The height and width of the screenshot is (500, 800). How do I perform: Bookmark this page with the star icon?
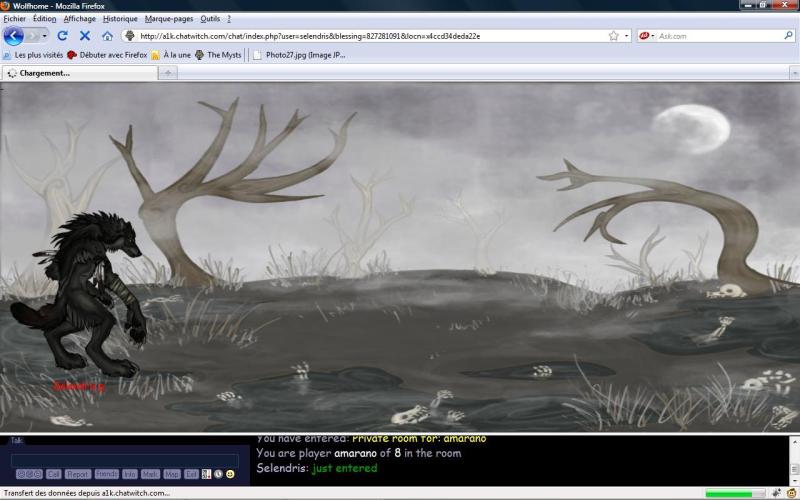click(613, 36)
